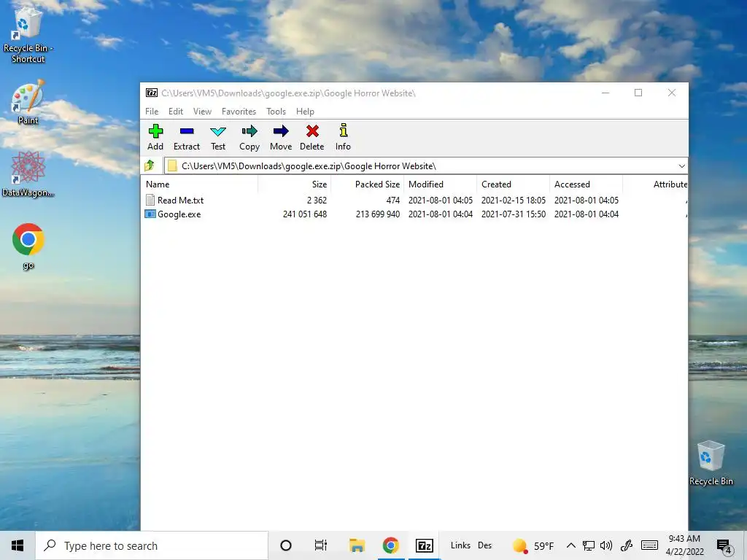This screenshot has width=747, height=560.
Task: Select the Read Me.txt file icon
Action: 150,200
